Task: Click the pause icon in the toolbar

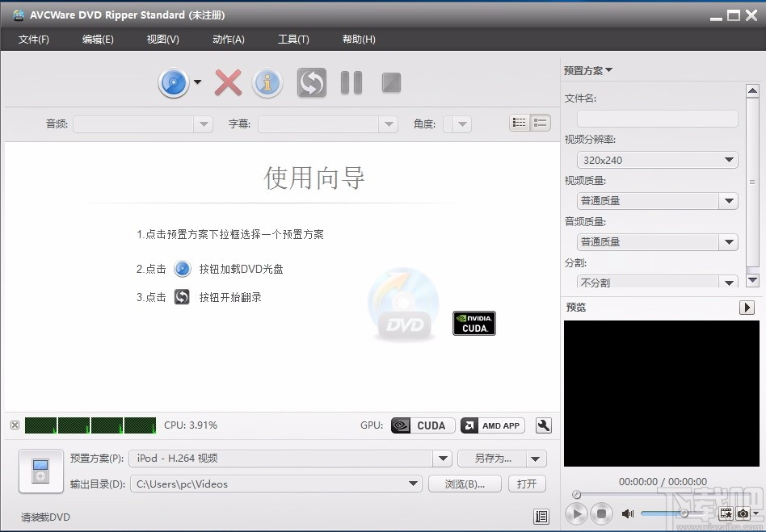Action: click(350, 82)
